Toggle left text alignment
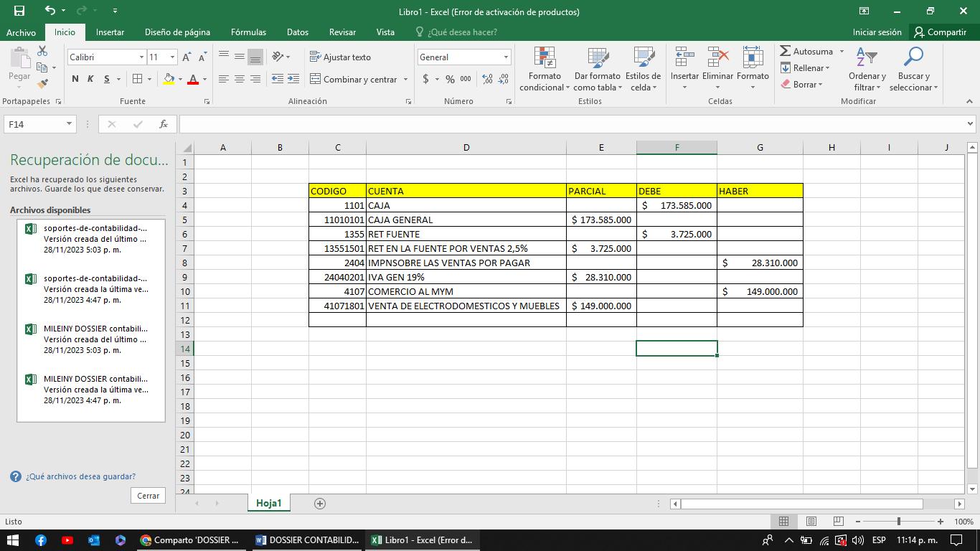The width and height of the screenshot is (980, 551). tap(224, 79)
